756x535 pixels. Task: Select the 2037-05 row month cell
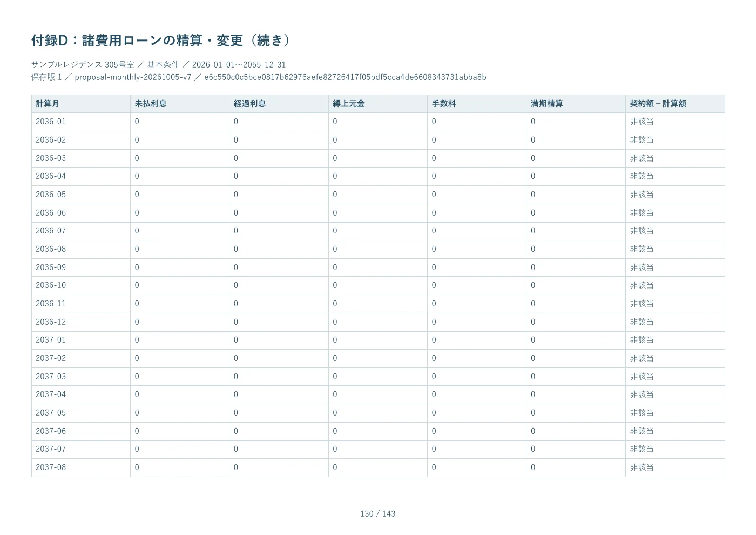pyautogui.click(x=80, y=413)
